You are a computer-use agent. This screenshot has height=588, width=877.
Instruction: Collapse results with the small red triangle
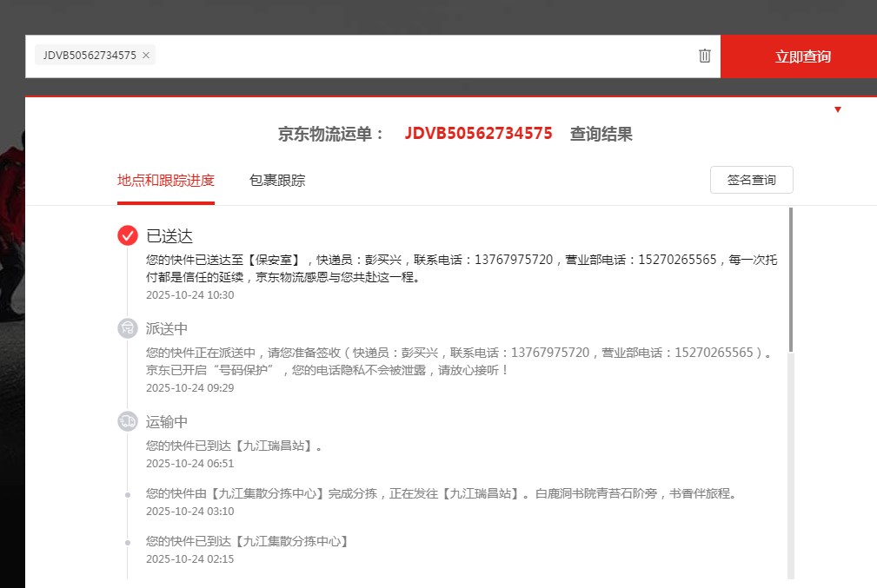(x=837, y=109)
